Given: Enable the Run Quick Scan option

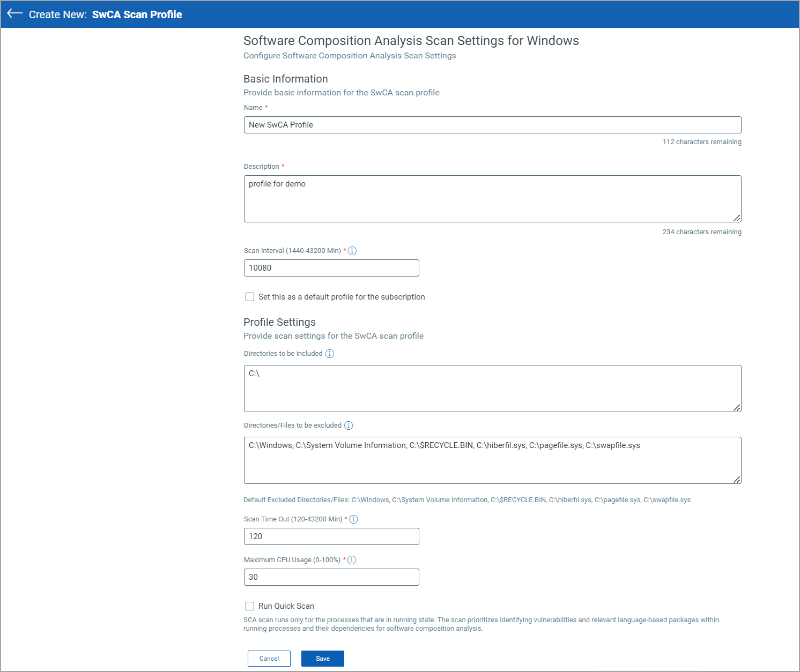Looking at the screenshot, I should pos(250,606).
